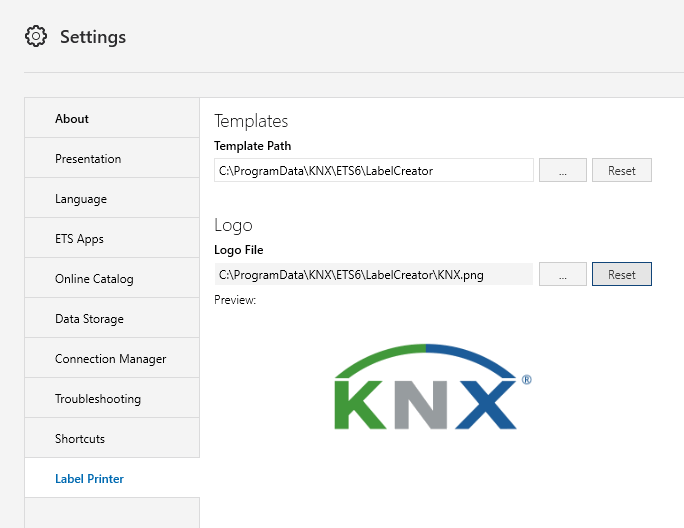
Task: Switch to the Presentation tab
Action: click(x=112, y=158)
